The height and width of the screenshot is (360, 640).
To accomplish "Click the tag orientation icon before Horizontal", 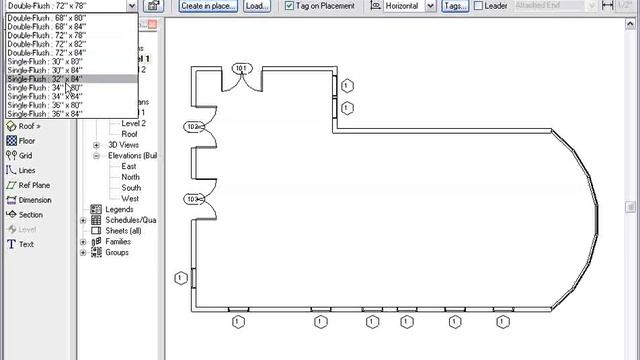I will 376,6.
